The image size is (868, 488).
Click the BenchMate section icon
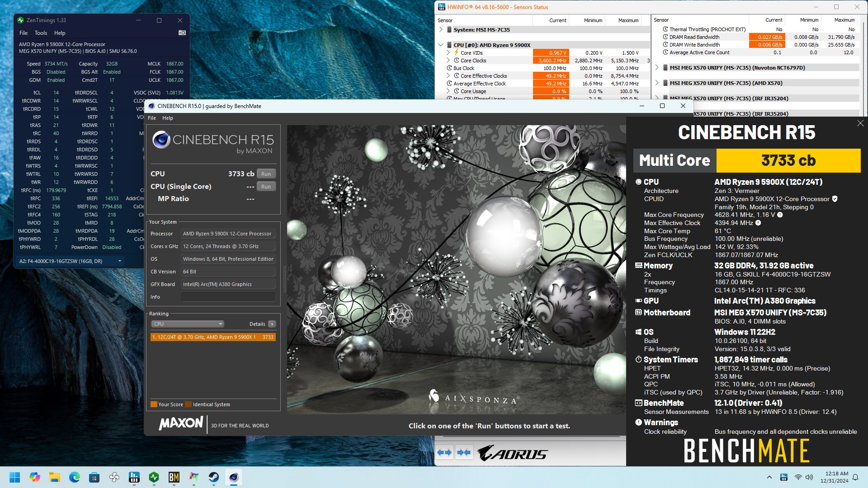[638, 403]
